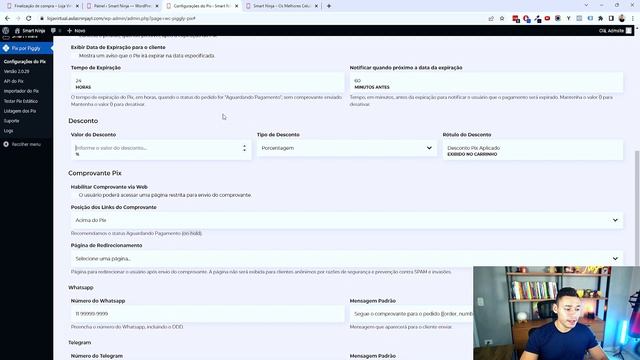Open Suporte sidebar item
The height and width of the screenshot is (360, 640).
coord(11,121)
